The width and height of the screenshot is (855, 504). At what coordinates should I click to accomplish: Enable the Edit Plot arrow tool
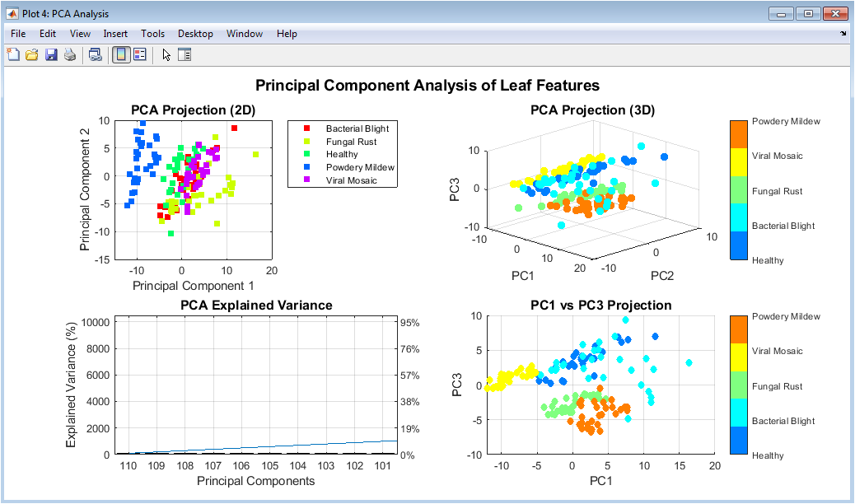click(x=166, y=55)
